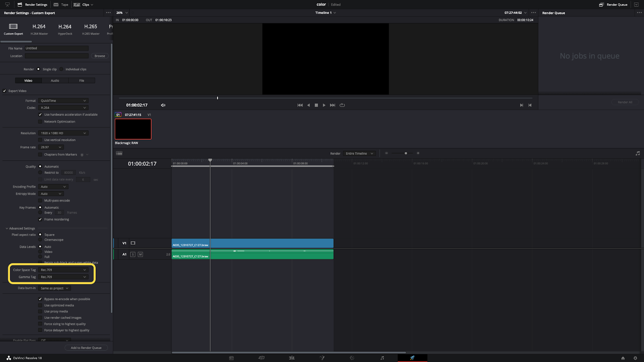The height and width of the screenshot is (362, 644).
Task: Expand the Resolution dropdown 1920 x 1080 HD
Action: pos(63,133)
